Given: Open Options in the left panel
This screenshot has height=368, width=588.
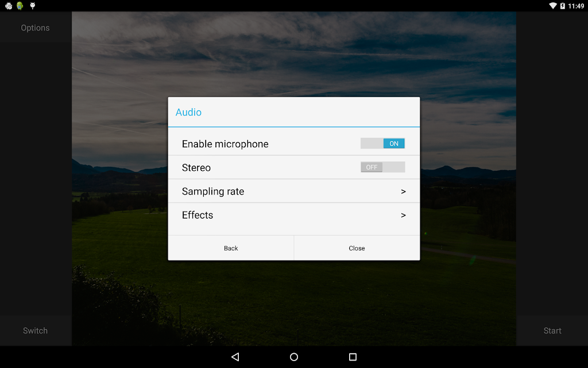Looking at the screenshot, I should [x=35, y=28].
